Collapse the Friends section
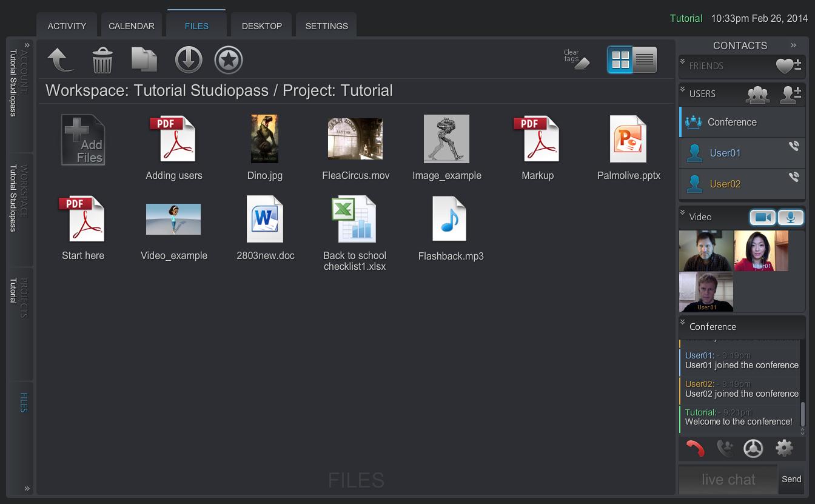Image resolution: width=815 pixels, height=504 pixels. [683, 61]
